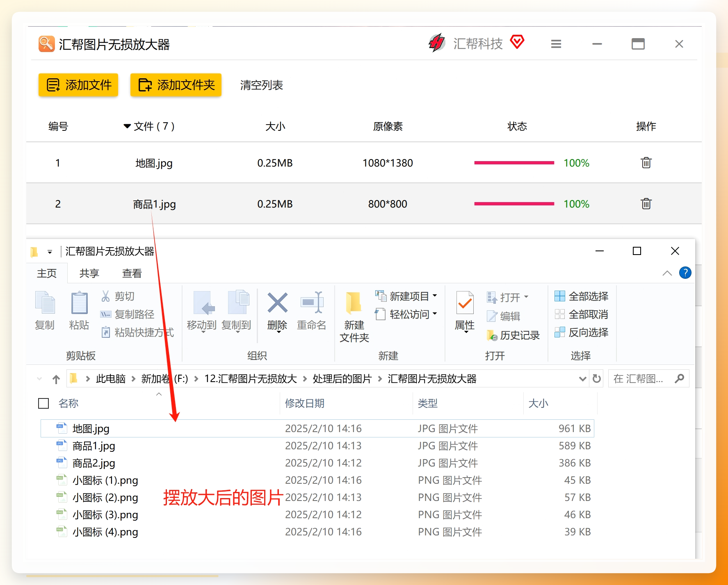The image size is (728, 585).
Task: Click the 地图.jpg progress bar
Action: pos(514,163)
